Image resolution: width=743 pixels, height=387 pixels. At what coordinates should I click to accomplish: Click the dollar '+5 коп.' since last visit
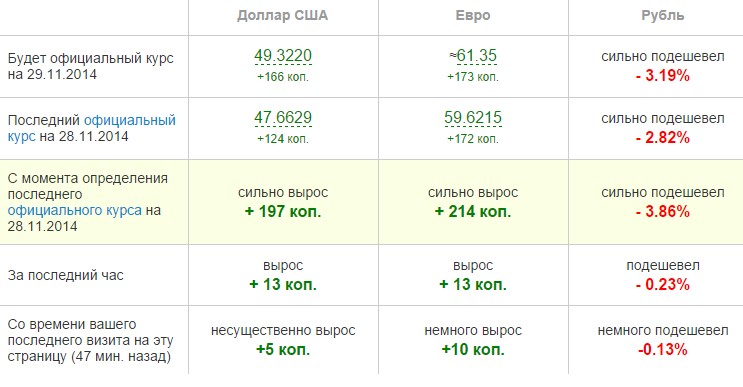tap(283, 350)
